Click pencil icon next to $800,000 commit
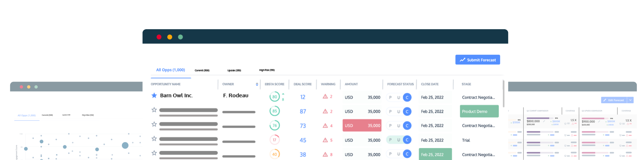 pyautogui.click(x=544, y=122)
